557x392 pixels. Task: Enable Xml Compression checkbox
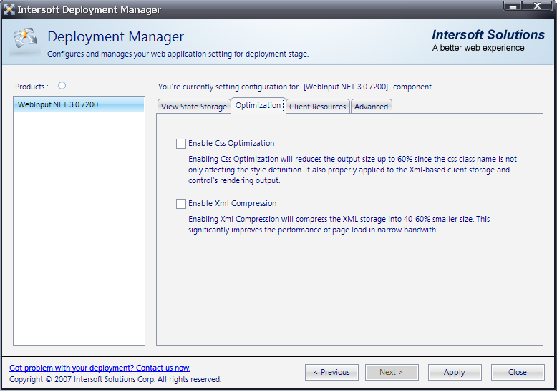pos(181,203)
